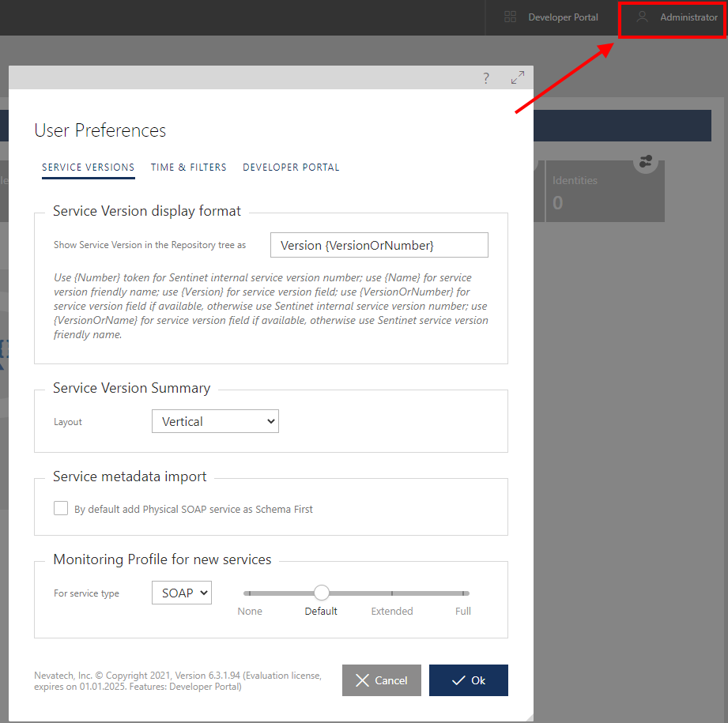The image size is (728, 723).
Task: Edit the Service Version display format field
Action: pyautogui.click(x=379, y=245)
